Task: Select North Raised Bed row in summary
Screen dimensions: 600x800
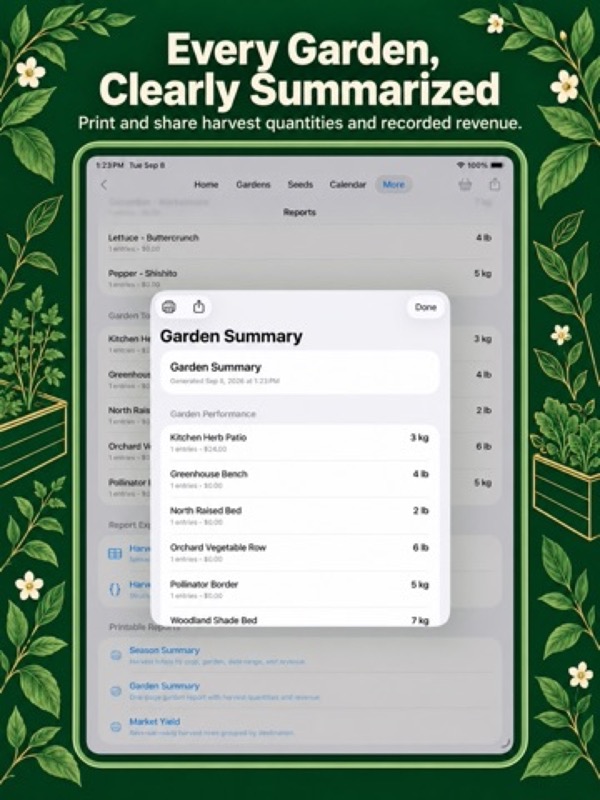Action: click(x=299, y=516)
